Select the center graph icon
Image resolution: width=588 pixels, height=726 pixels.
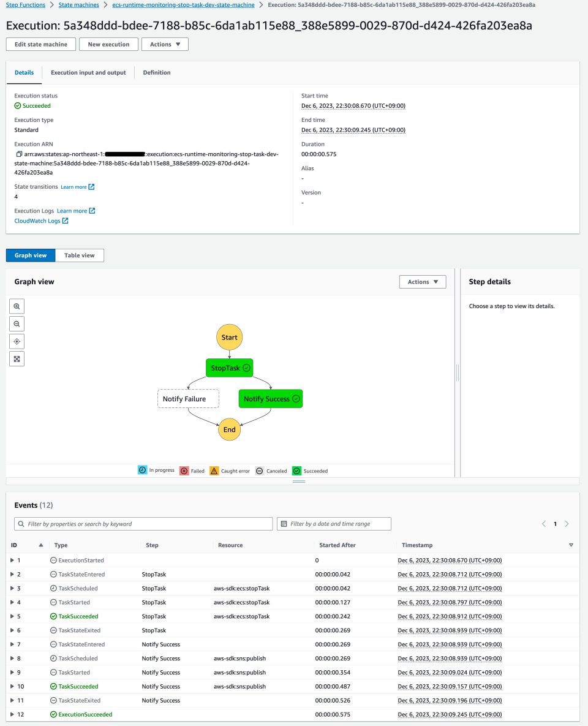click(x=17, y=341)
